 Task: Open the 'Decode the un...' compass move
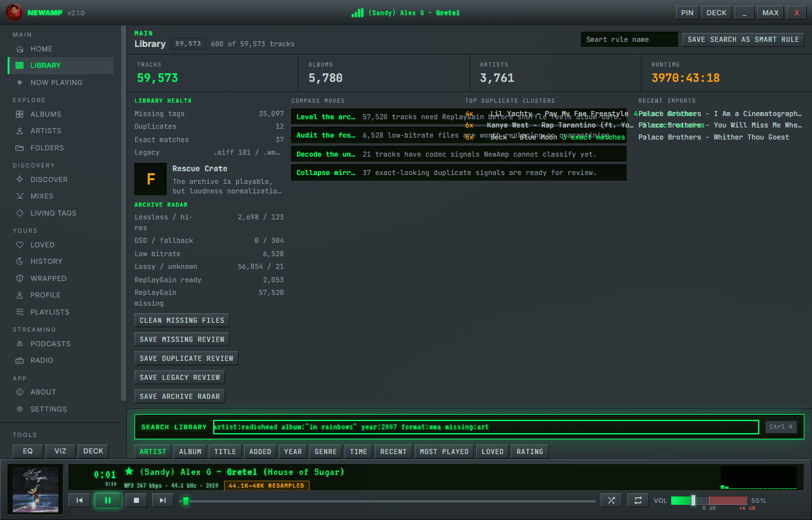(459, 154)
